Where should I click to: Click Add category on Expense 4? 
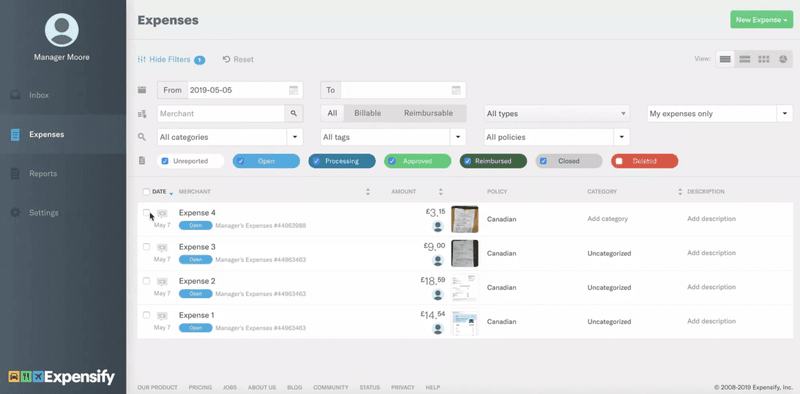608,219
